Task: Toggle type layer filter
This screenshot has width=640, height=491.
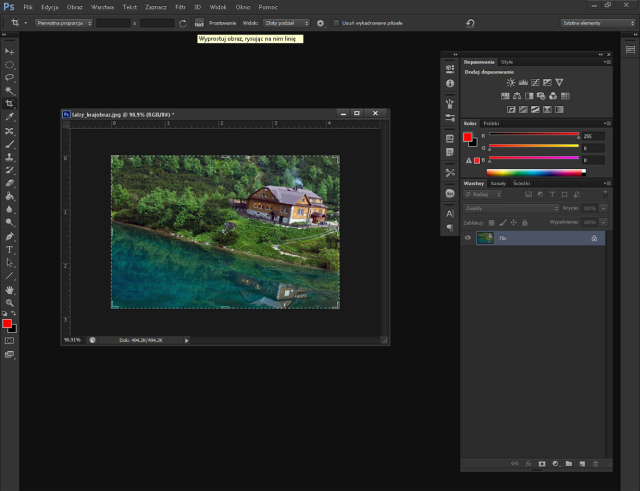Action: point(552,195)
